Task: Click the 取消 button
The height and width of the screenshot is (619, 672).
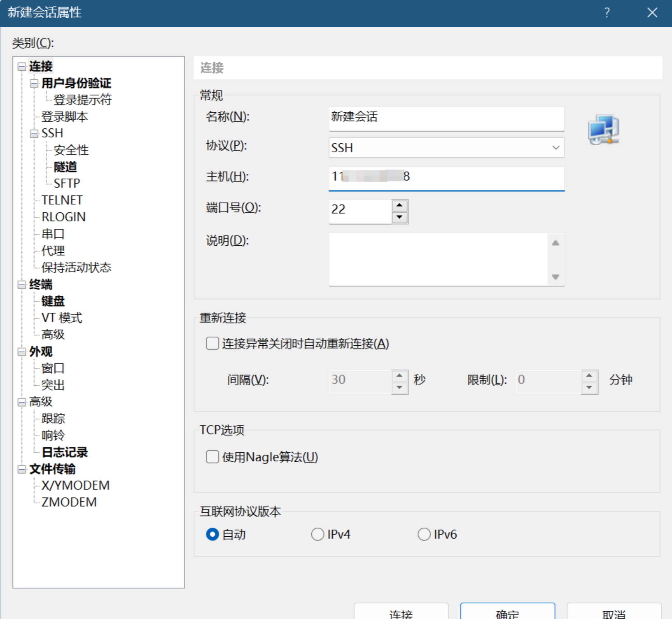Action: pyautogui.click(x=613, y=613)
